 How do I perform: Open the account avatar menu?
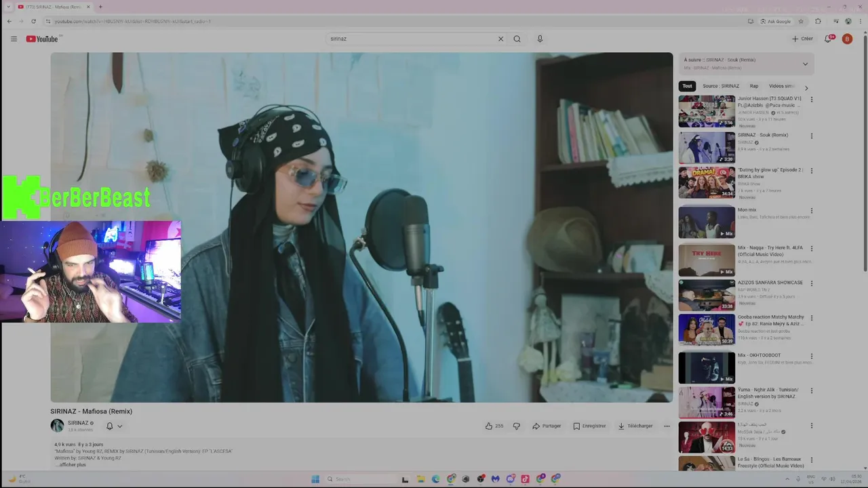coord(847,39)
